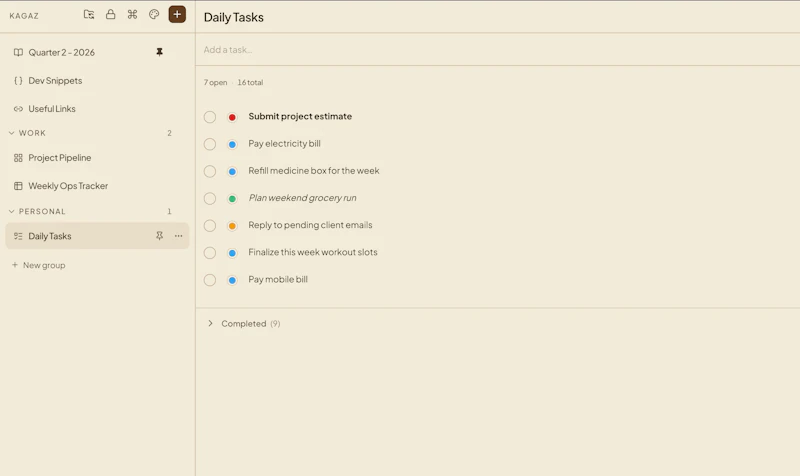Click the braces icon beside Dev Snippets
800x476 pixels.
pos(18,81)
